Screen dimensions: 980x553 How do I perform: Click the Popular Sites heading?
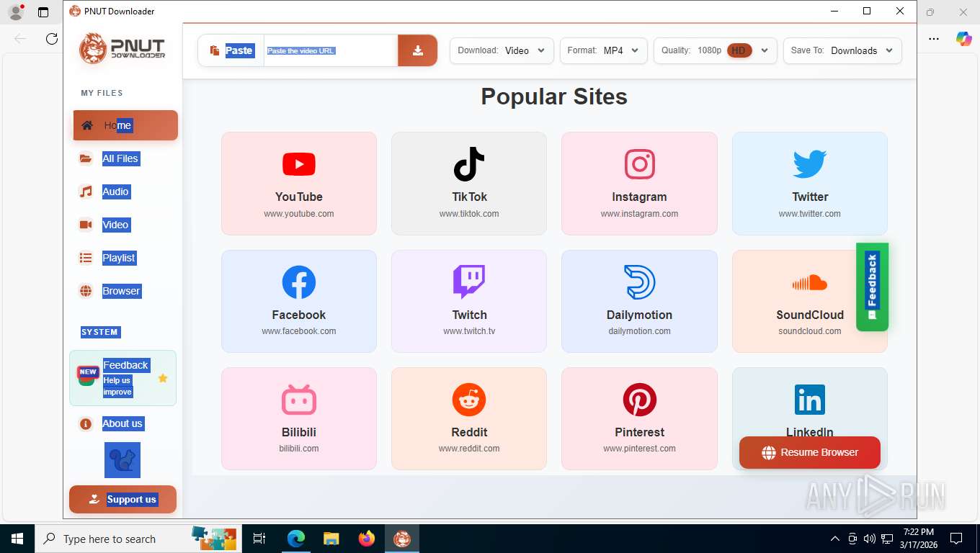click(x=554, y=96)
